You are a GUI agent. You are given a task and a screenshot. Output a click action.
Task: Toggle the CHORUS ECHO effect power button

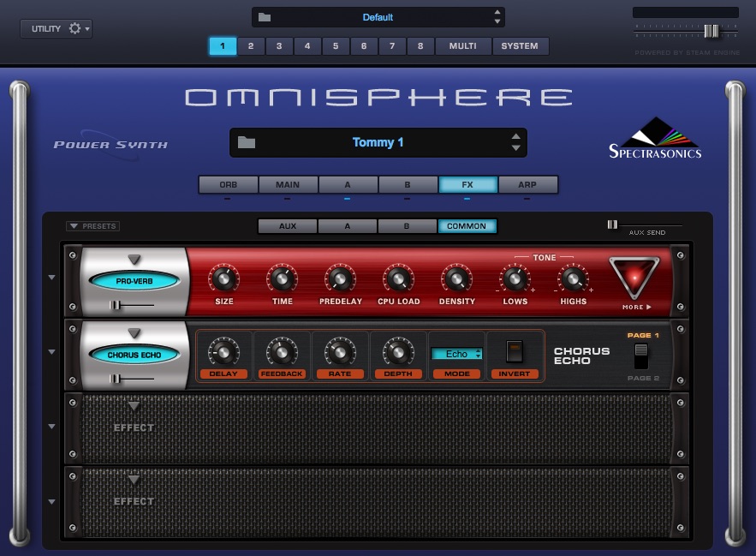pyautogui.click(x=134, y=355)
